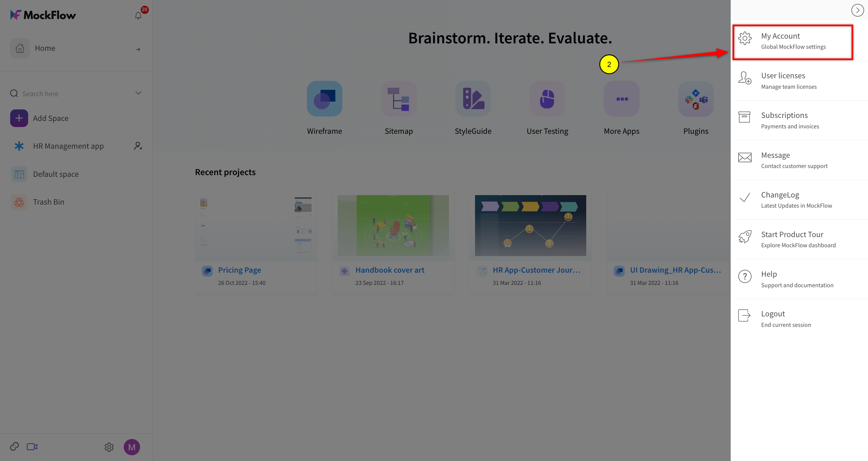Expand the Home arrow
Image resolution: width=868 pixels, height=461 pixels.
click(138, 49)
